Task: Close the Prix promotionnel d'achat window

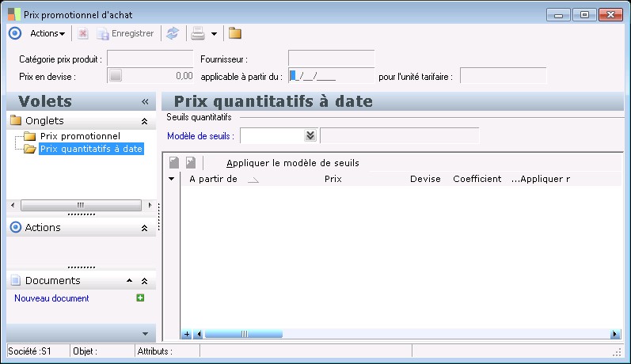Action: (610, 15)
